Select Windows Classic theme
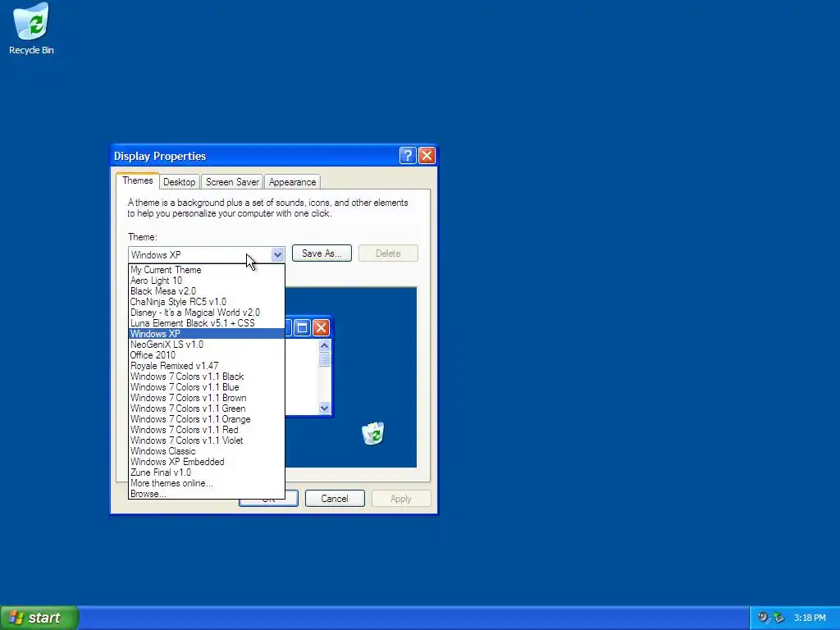 click(207, 452)
